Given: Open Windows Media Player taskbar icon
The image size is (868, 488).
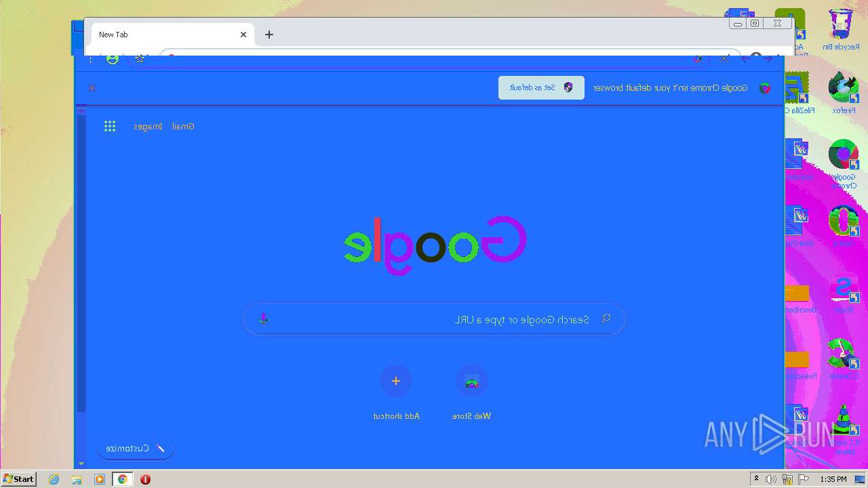Looking at the screenshot, I should (100, 479).
